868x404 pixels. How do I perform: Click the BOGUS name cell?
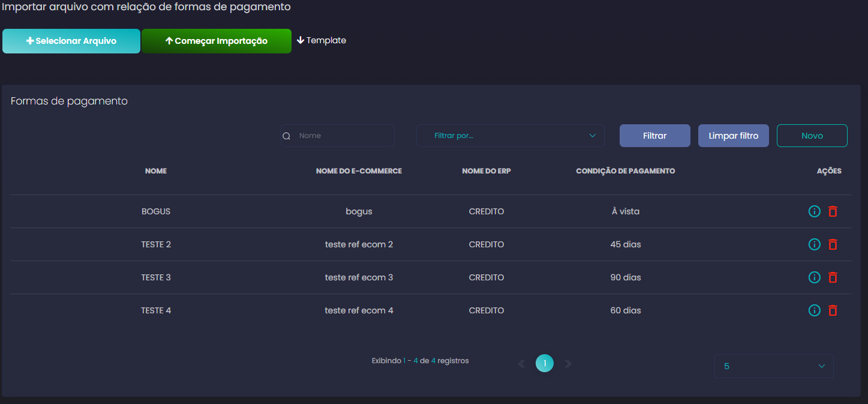[x=156, y=211]
